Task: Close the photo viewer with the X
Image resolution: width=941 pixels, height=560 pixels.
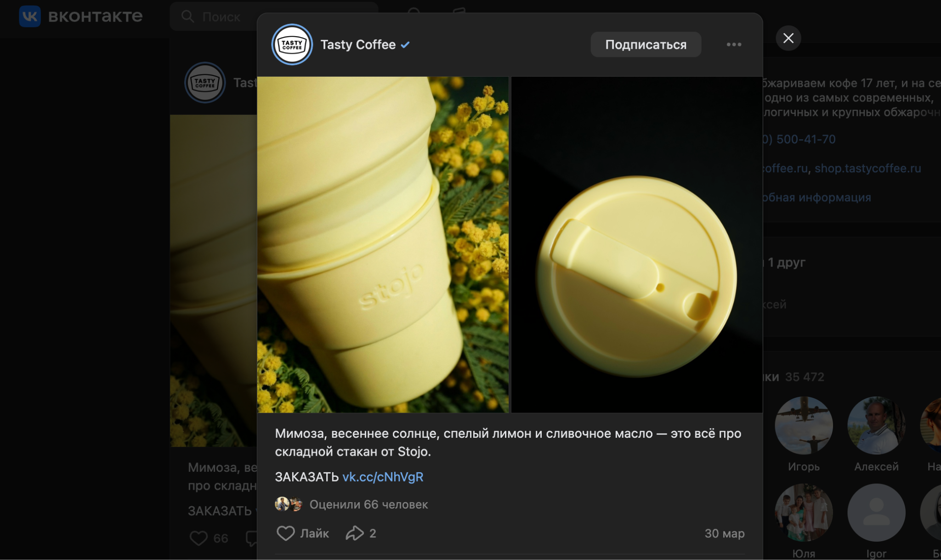Action: (x=789, y=38)
